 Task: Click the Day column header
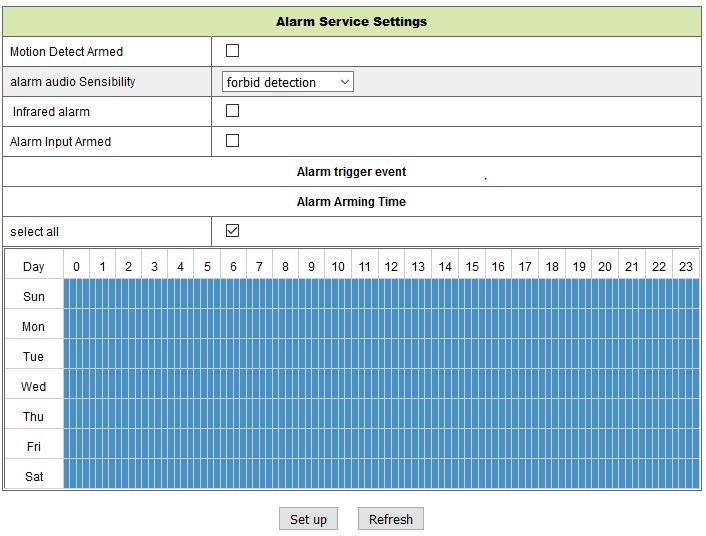pyautogui.click(x=34, y=266)
